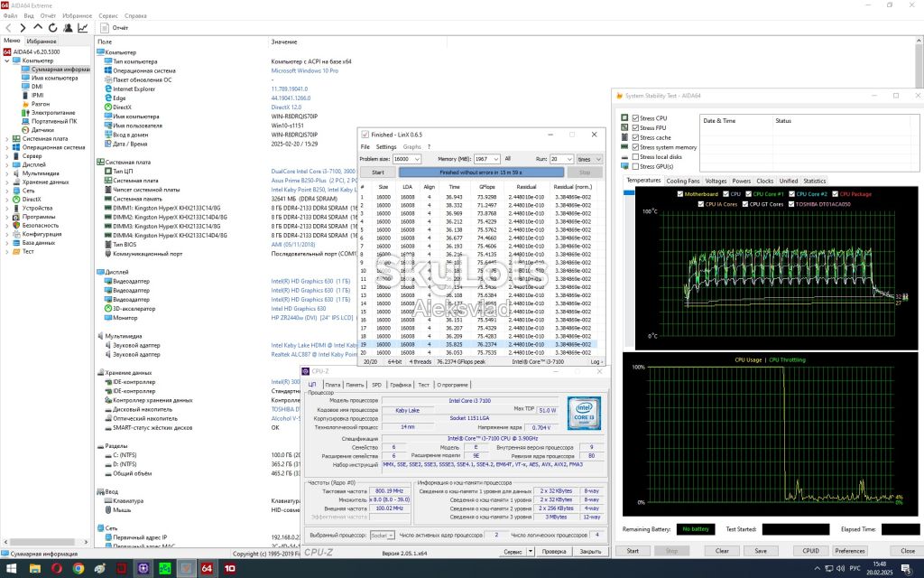This screenshot has width=924, height=578.
Task: Expand the Тест tree node
Action: (7, 251)
